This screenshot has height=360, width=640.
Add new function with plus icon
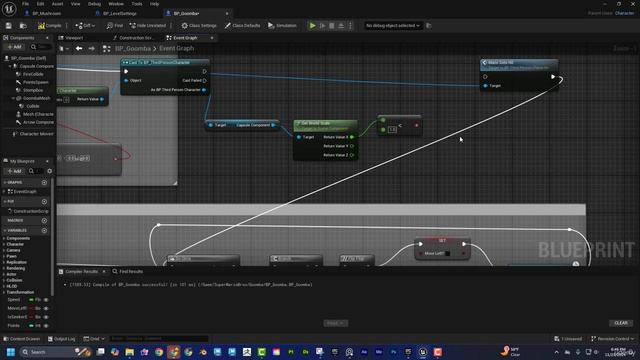(x=44, y=202)
